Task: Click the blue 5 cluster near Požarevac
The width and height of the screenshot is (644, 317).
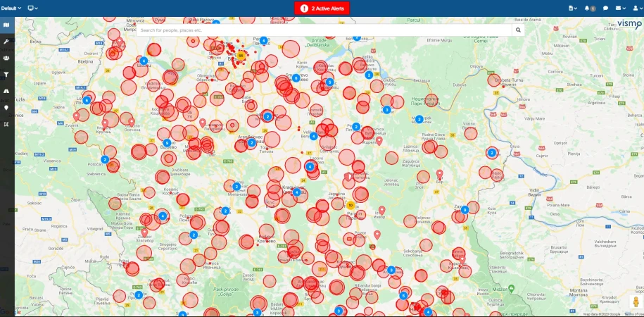Action: coord(330,82)
